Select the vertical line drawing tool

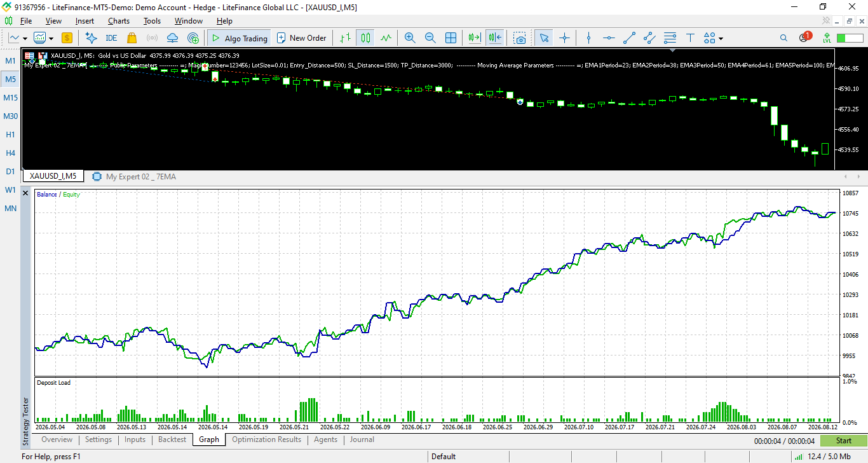(588, 38)
